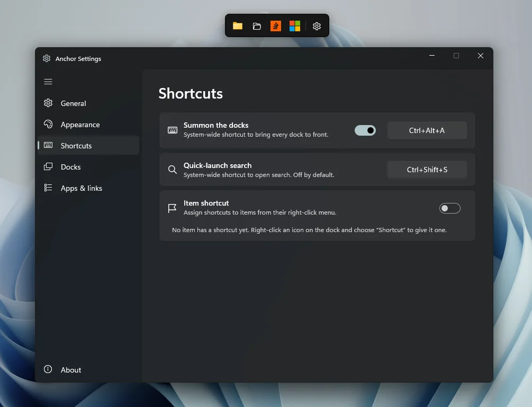Click the Anchor Settings window title text
Viewport: 532px width, 407px height.
tap(78, 59)
